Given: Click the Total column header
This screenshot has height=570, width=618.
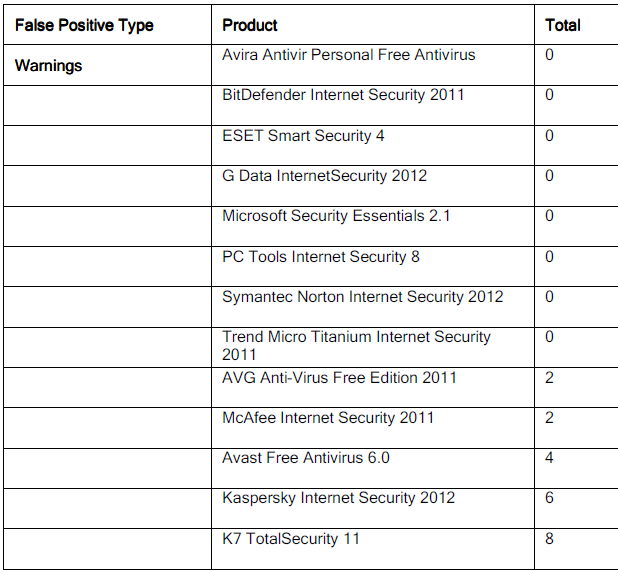Looking at the screenshot, I should coord(563,26).
